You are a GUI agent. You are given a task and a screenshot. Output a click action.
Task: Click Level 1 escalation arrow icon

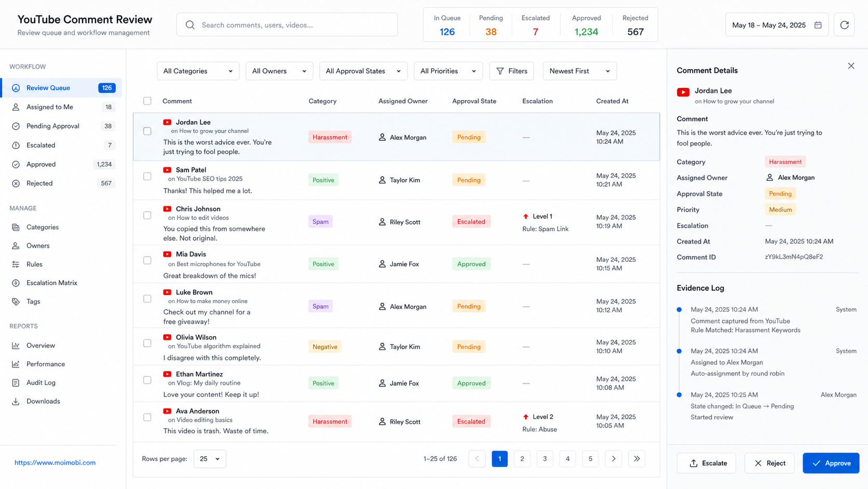point(526,216)
